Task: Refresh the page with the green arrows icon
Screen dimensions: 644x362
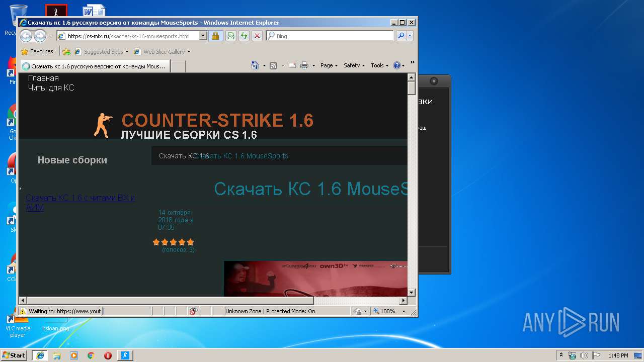Action: tap(244, 36)
